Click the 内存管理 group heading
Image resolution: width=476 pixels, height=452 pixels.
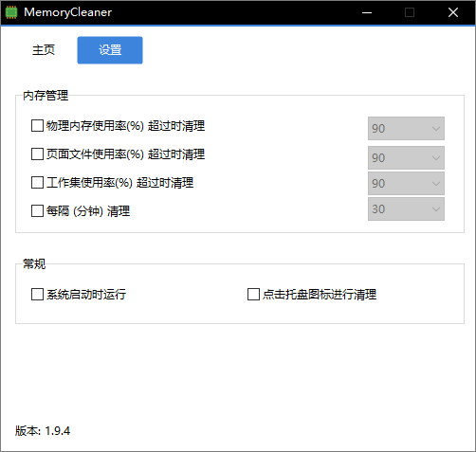tap(46, 96)
